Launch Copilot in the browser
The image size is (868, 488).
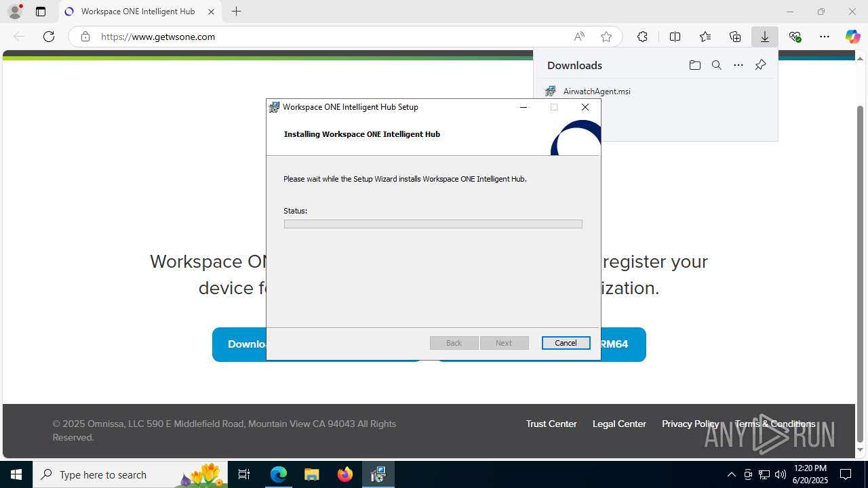[x=852, y=37]
